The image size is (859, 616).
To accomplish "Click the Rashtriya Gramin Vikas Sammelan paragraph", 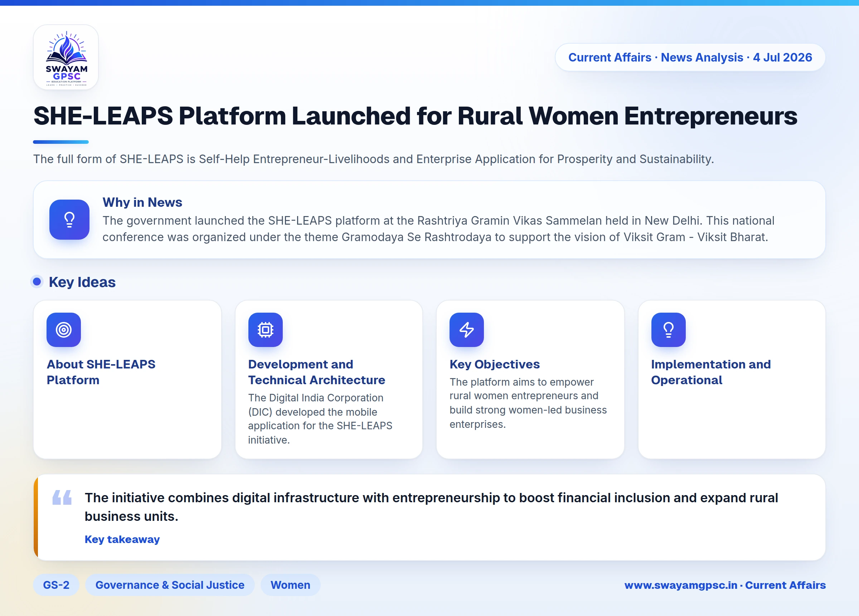I will point(438,229).
